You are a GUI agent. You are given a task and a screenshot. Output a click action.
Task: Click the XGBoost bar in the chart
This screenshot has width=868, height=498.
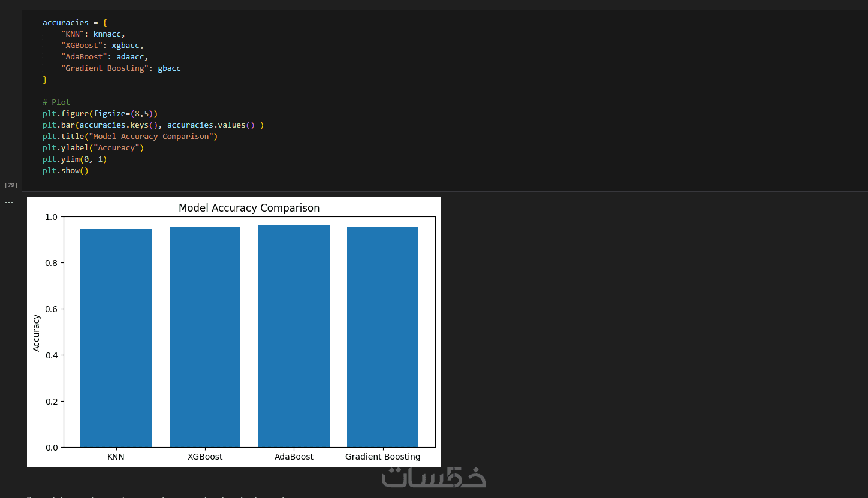tap(205, 337)
